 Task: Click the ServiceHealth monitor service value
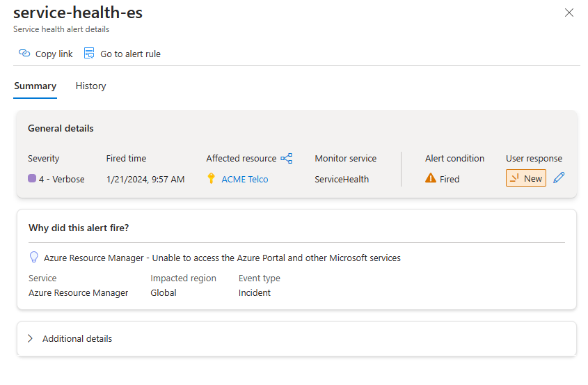click(x=342, y=179)
